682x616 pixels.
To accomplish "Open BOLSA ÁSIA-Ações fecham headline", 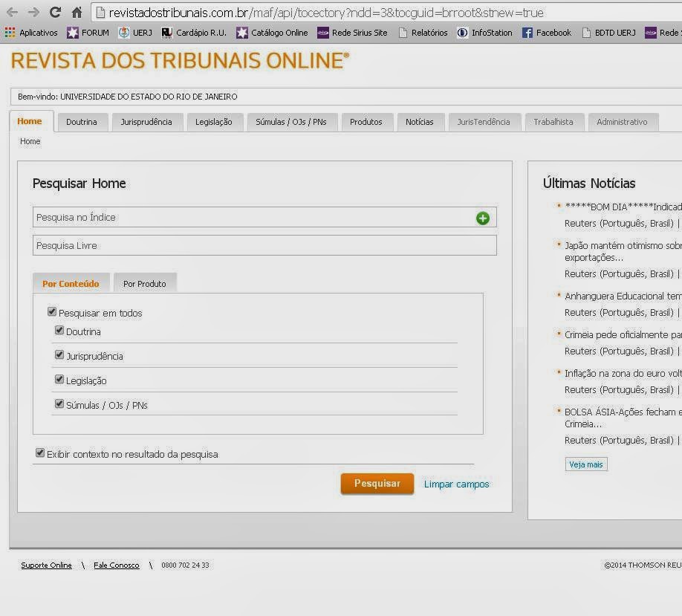I will [x=623, y=418].
